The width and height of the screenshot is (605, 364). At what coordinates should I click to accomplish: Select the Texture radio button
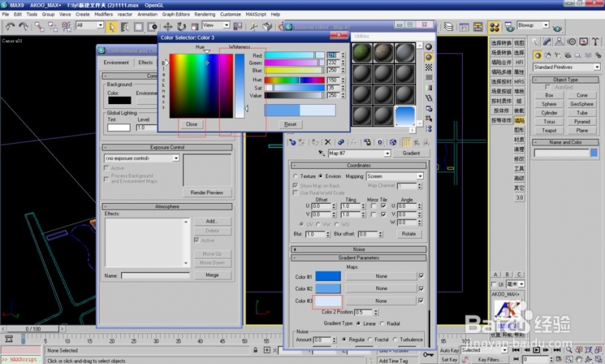pos(295,176)
